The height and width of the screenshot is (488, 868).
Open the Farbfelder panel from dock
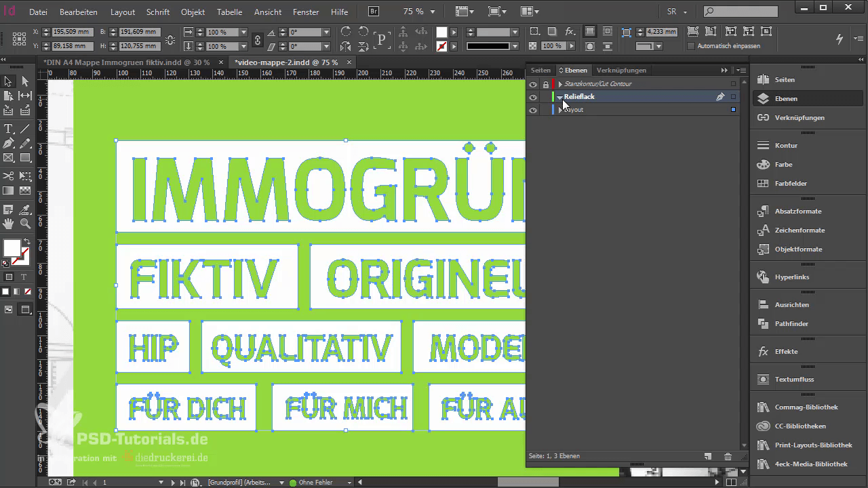click(x=790, y=183)
